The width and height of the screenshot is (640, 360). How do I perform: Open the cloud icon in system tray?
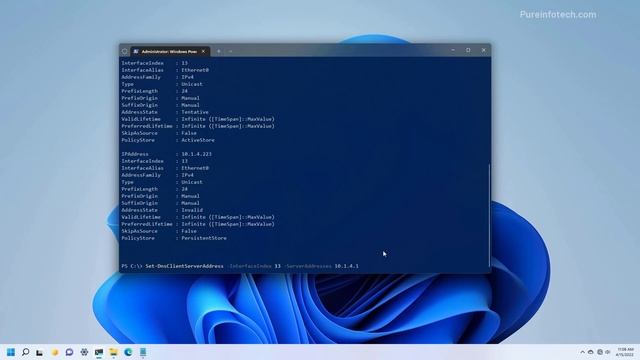pyautogui.click(x=591, y=352)
